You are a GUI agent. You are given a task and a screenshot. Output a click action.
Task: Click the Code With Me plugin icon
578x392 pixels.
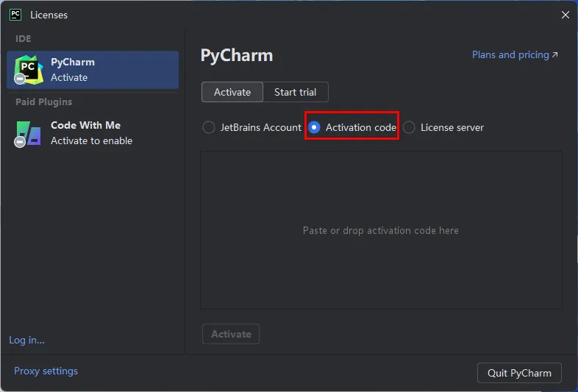29,133
